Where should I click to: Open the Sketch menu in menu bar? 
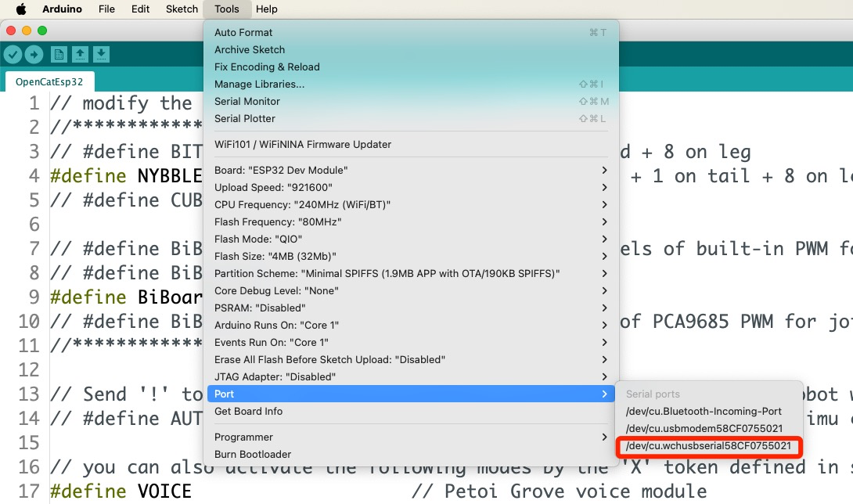(182, 9)
